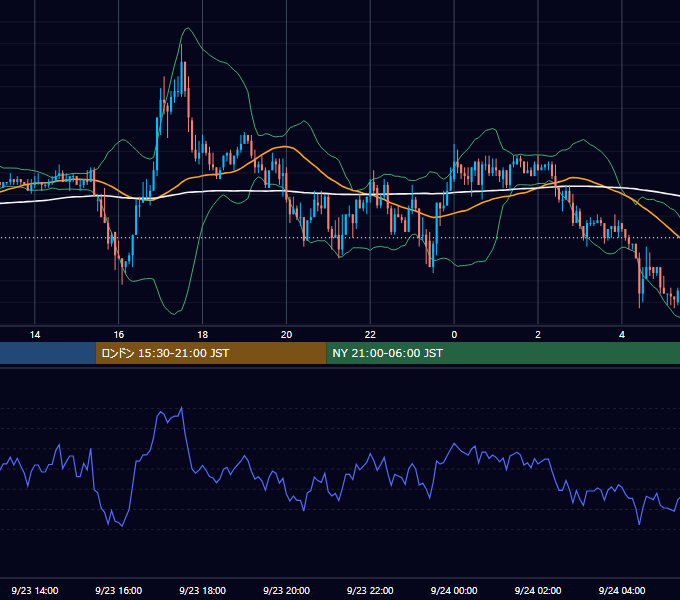
Task: Click the 16 hour label on price chart axis
Action: (x=118, y=335)
